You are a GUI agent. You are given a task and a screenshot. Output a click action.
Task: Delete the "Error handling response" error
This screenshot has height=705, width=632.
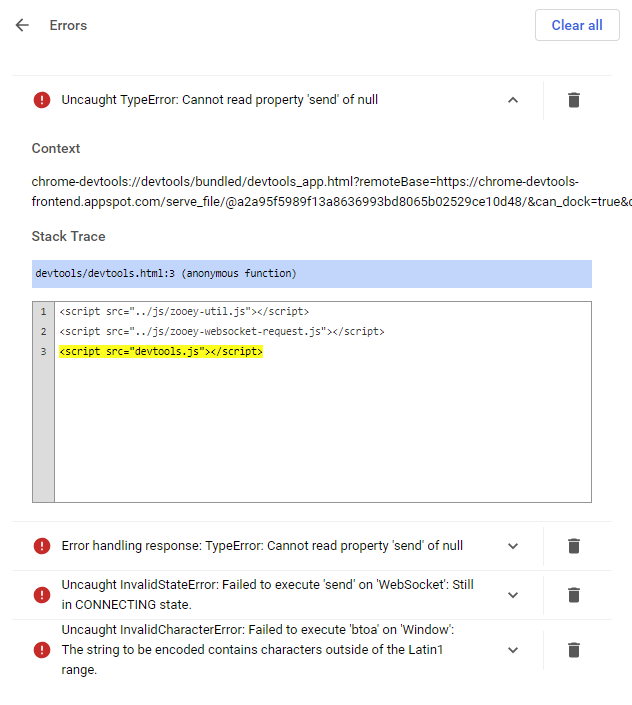pyautogui.click(x=574, y=546)
